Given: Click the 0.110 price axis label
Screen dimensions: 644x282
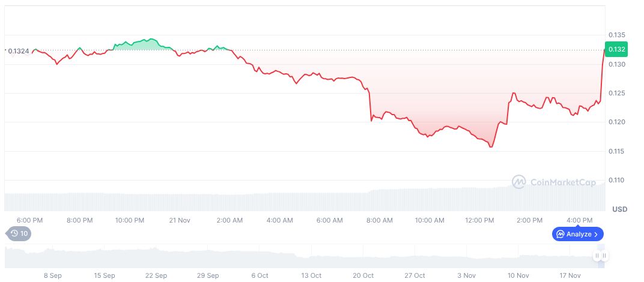Looking at the screenshot, I should tap(617, 180).
